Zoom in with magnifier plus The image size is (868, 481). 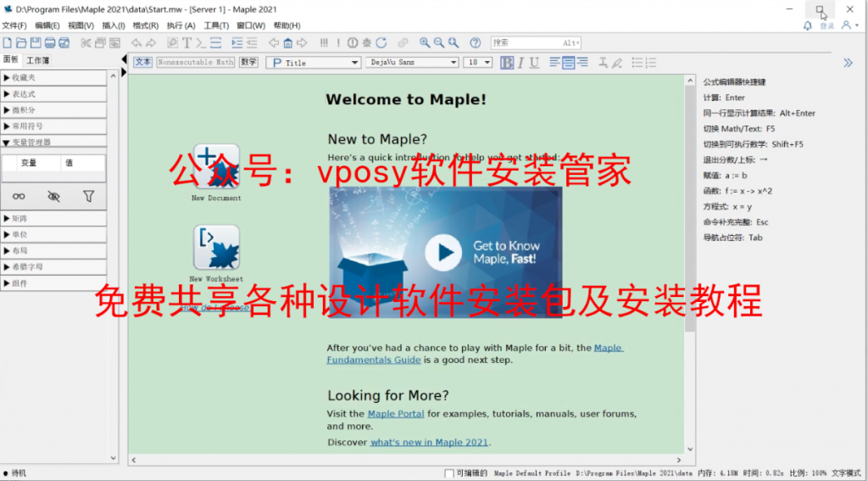425,42
